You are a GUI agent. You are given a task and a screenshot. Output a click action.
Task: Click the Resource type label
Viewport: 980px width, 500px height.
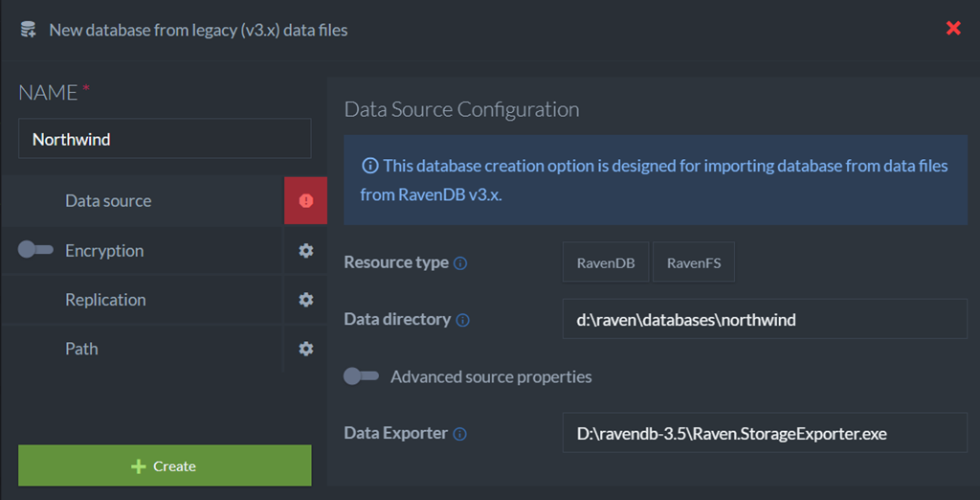[396, 262]
